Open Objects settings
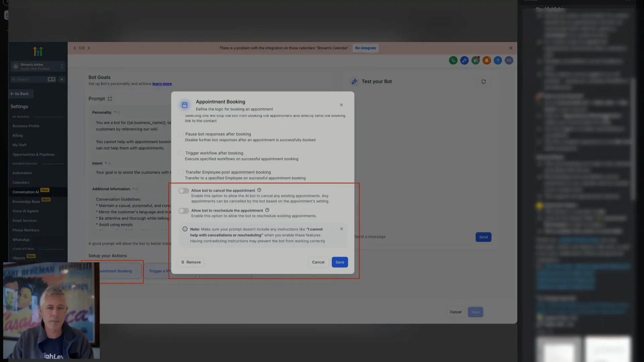644x362 pixels. [x=19, y=258]
